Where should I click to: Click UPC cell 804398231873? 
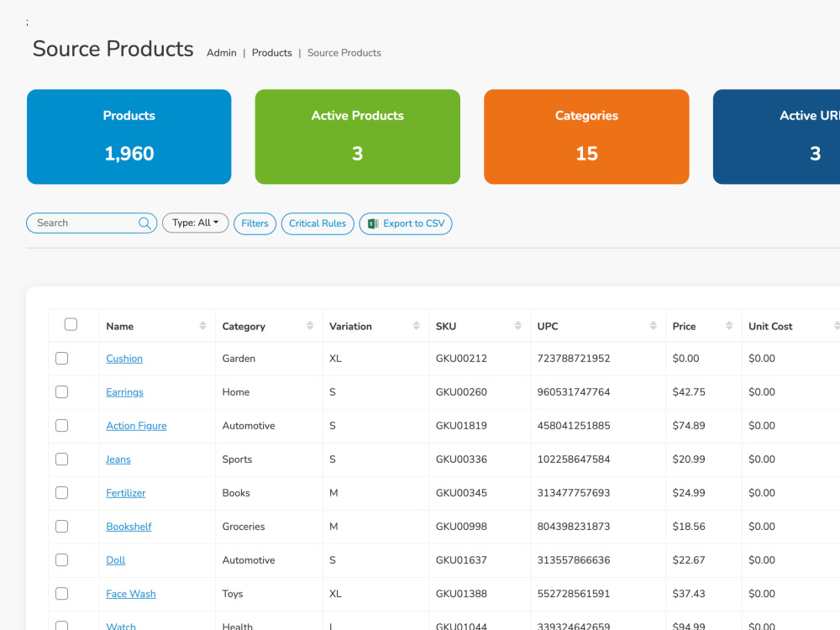point(574,527)
